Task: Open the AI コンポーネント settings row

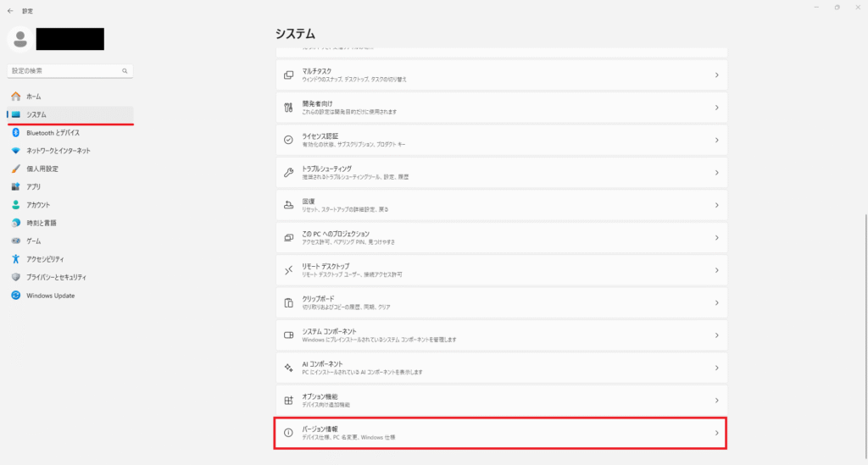Action: tap(502, 368)
